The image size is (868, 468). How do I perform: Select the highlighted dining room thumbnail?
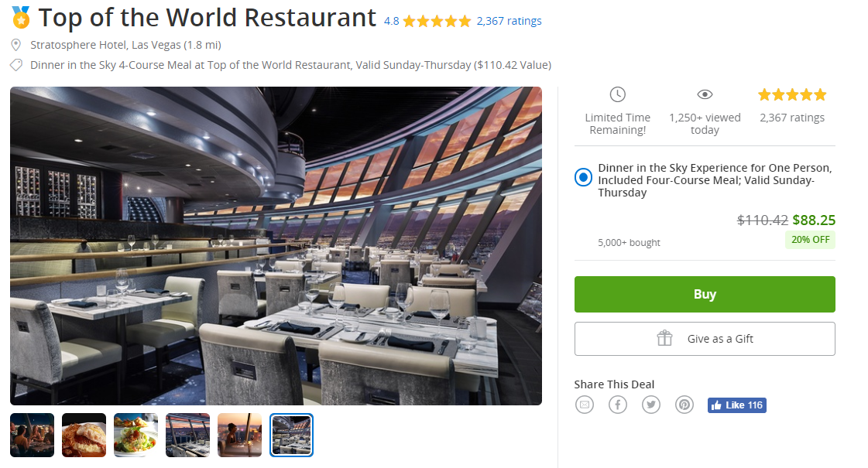291,435
